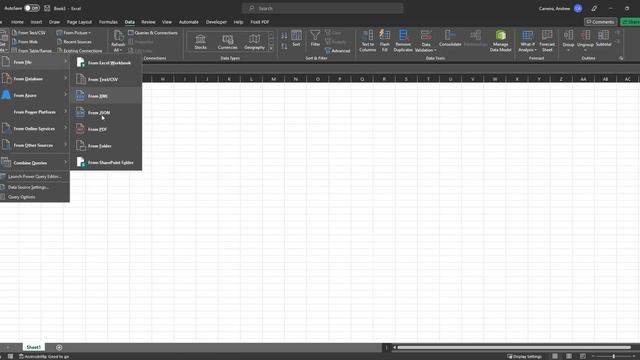The image size is (640, 360).
Task: Toggle the AutoSave switch
Action: pyautogui.click(x=31, y=8)
